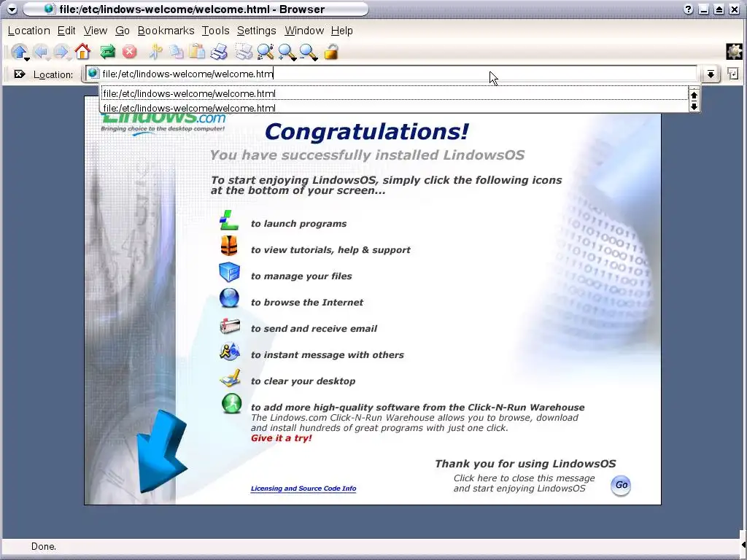Click 'to browse the Internet' text
747x560 pixels.
(x=307, y=303)
